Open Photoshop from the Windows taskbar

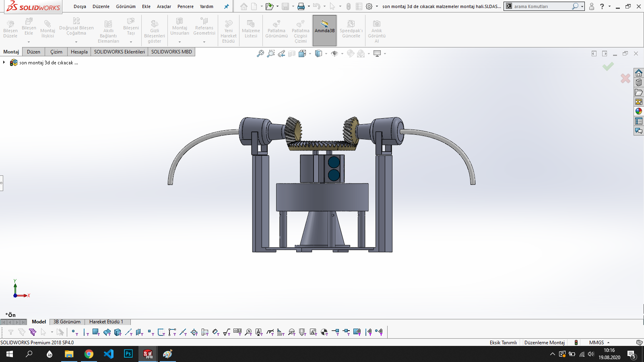pos(128,354)
